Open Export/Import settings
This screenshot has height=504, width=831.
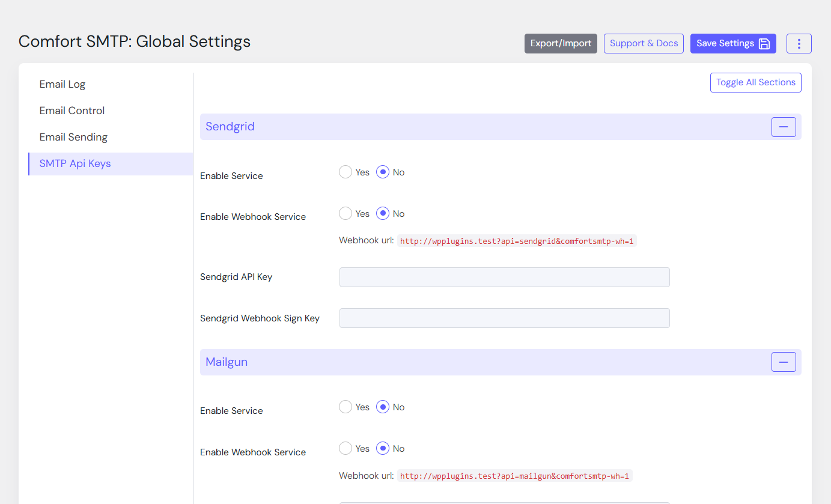point(561,43)
